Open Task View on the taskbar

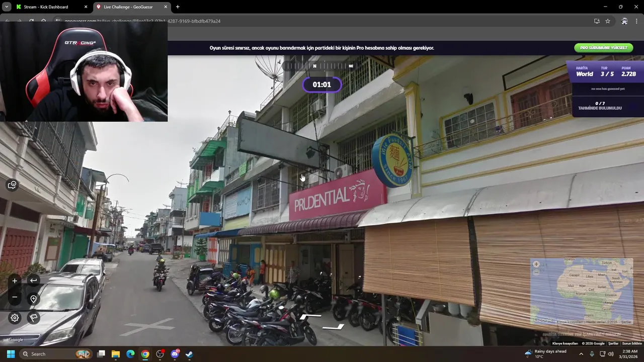tap(101, 354)
